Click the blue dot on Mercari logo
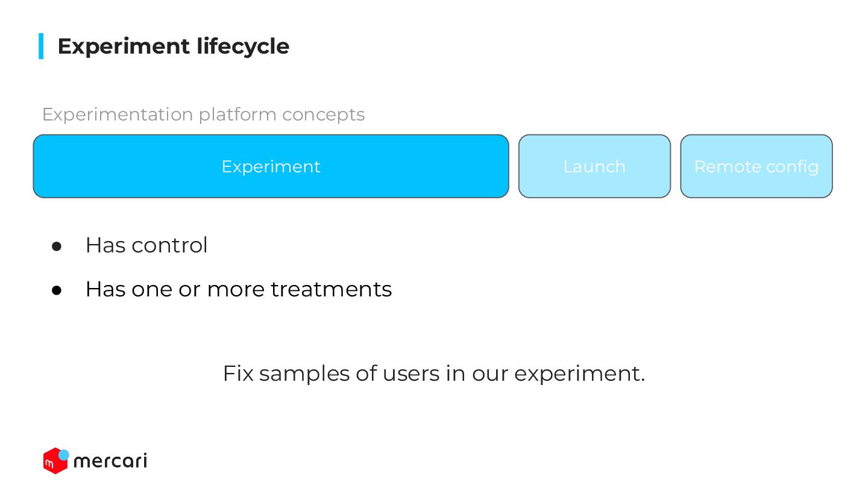 63,454
